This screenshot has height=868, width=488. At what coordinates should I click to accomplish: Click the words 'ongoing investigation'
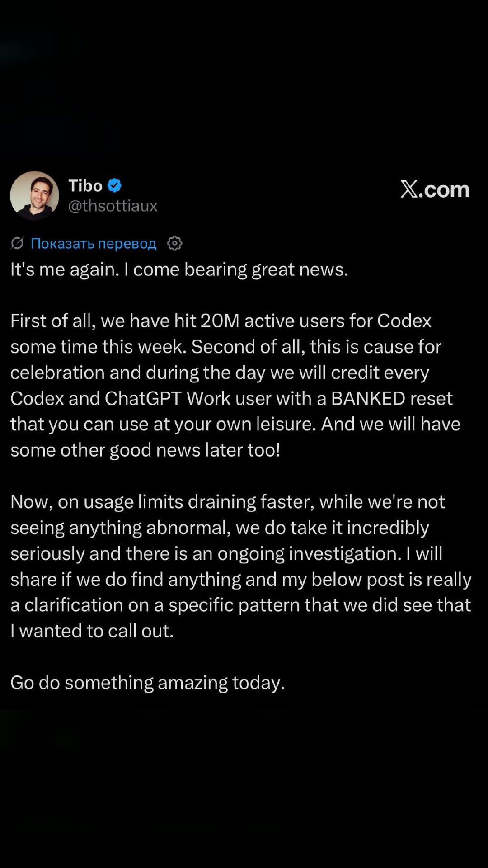pyautogui.click(x=310, y=554)
